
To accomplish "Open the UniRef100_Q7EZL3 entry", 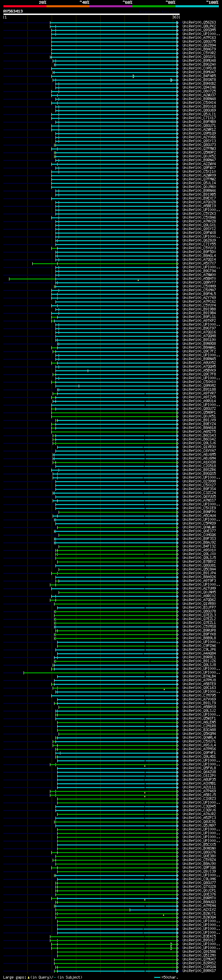I will coord(199,615).
